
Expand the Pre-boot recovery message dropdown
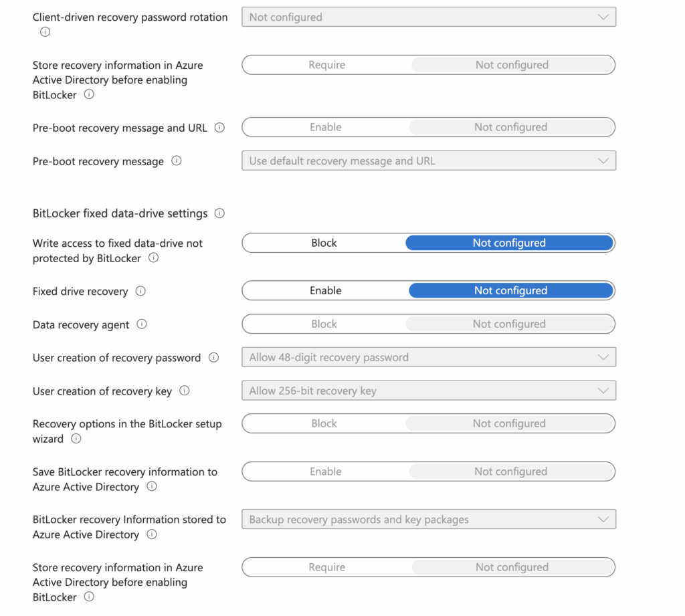point(428,161)
